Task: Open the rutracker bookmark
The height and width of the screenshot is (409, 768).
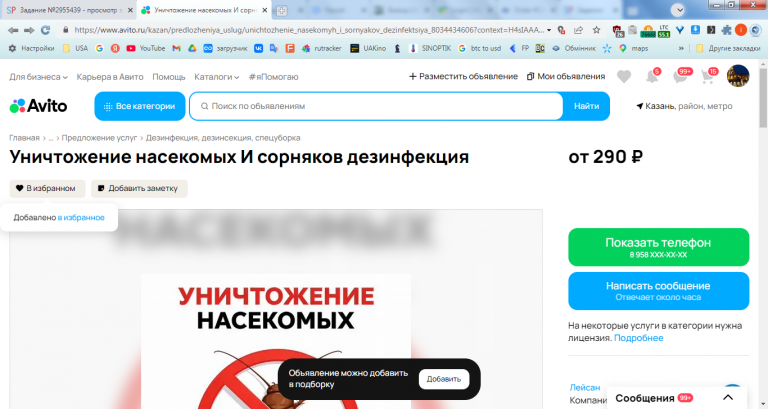Action: [x=322, y=48]
